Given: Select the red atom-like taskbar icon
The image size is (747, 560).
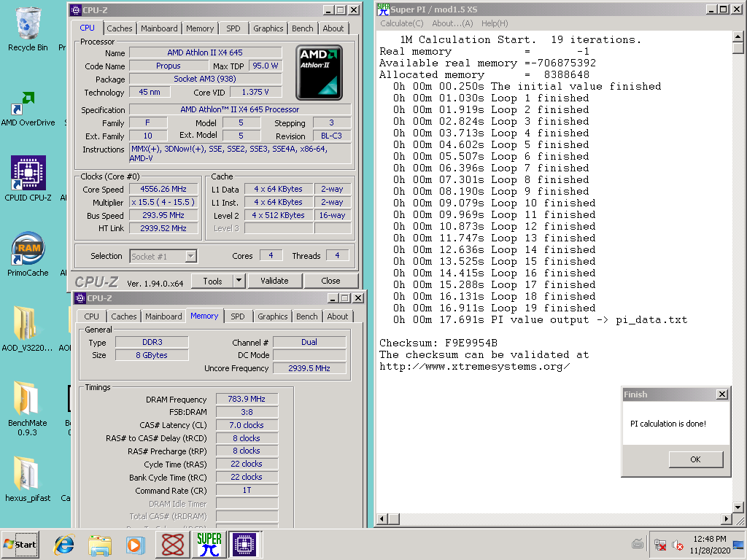Looking at the screenshot, I should [172, 544].
